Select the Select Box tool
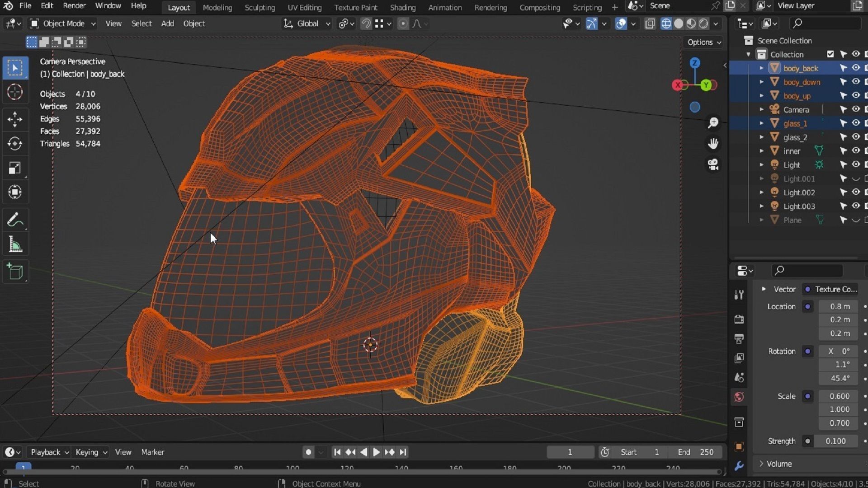The image size is (868, 488). [15, 68]
